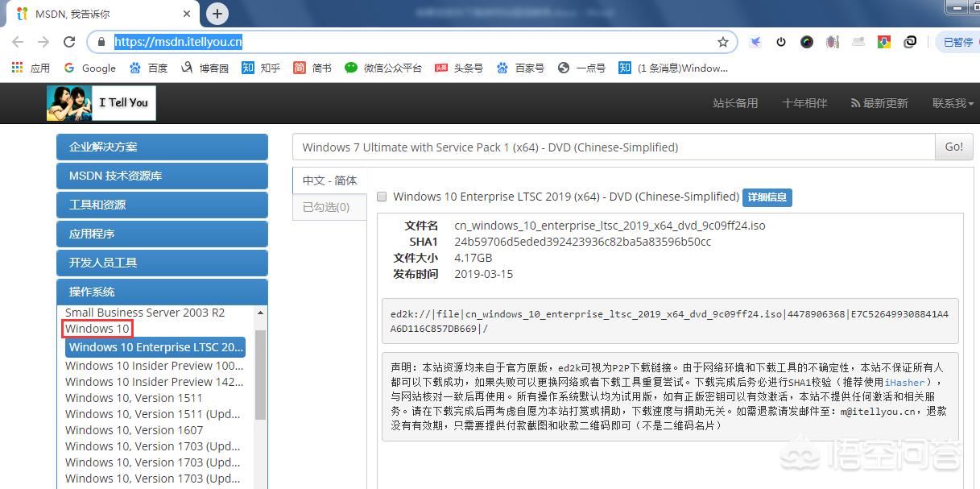The height and width of the screenshot is (489, 980).
Task: Open the 百度 bookmark
Action: click(149, 68)
